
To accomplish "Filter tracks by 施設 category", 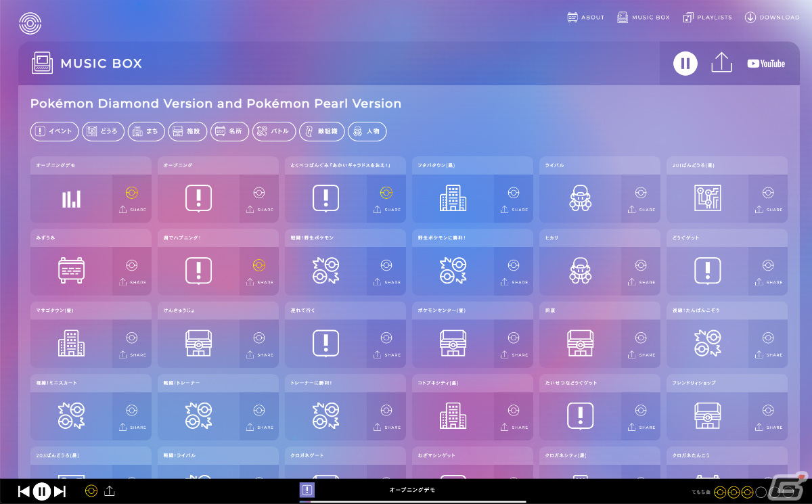I will (x=187, y=131).
